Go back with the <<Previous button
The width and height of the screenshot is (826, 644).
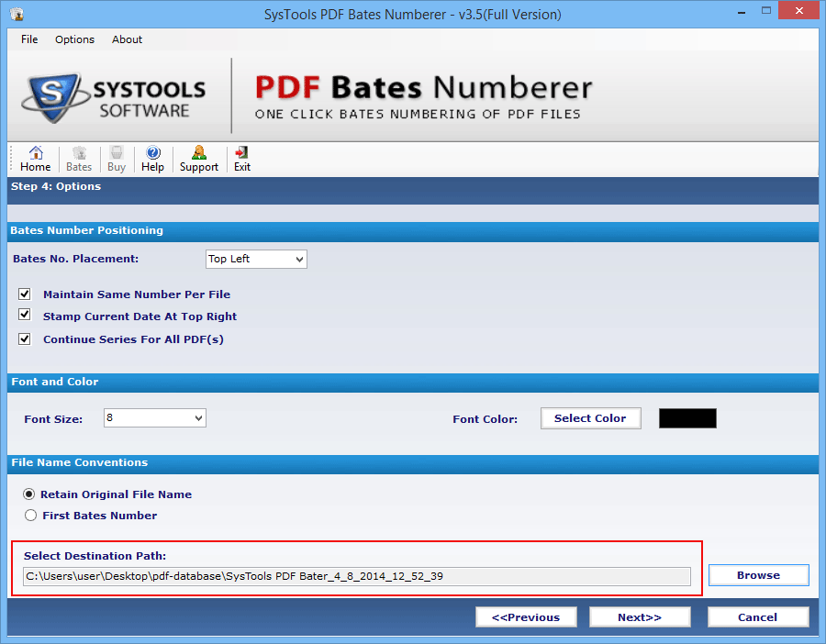coord(526,617)
